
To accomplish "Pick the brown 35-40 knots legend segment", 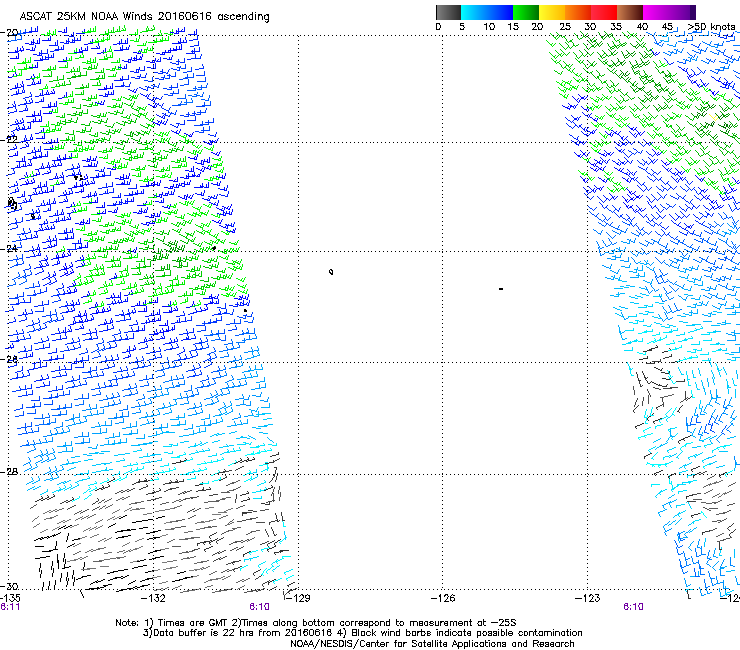I will coord(630,12).
